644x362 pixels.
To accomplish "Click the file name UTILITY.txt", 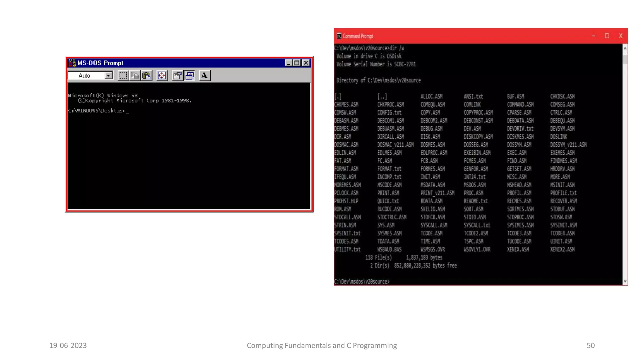I will (347, 250).
